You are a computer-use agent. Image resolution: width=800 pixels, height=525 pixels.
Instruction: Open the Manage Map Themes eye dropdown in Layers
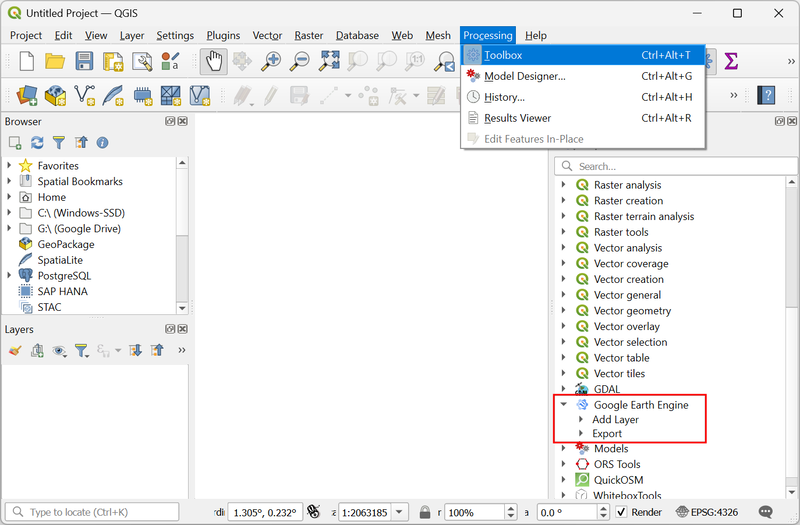pyautogui.click(x=60, y=351)
